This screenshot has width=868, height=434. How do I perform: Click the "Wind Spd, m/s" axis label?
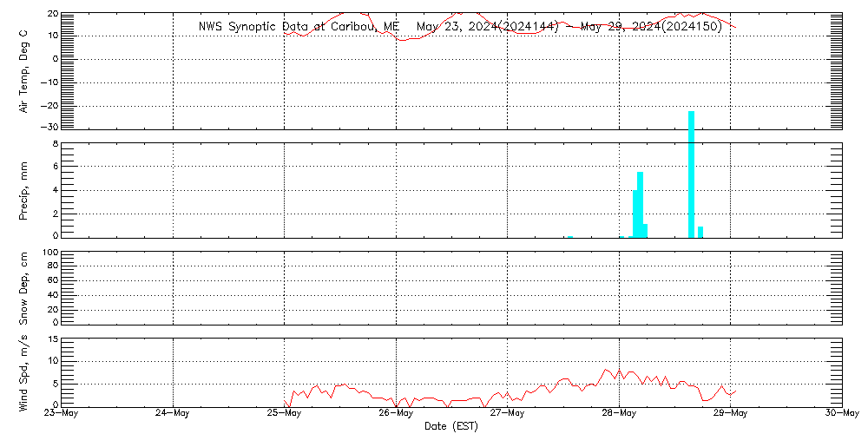[x=24, y=373]
